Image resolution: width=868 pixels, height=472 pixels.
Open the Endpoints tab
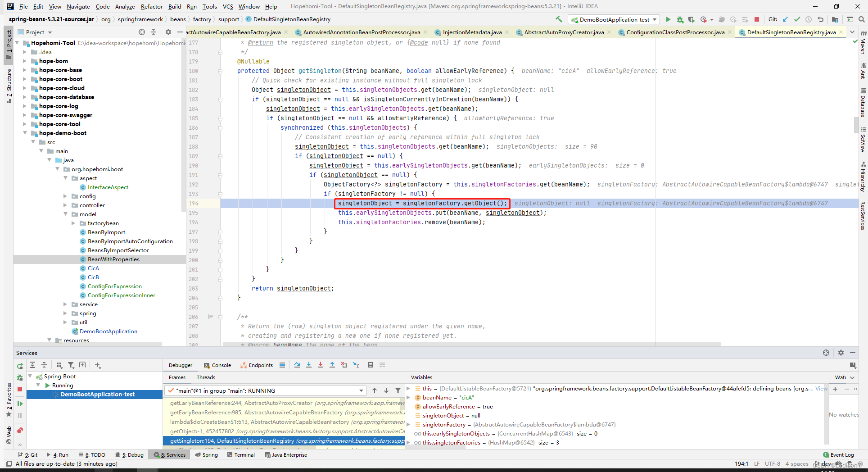[x=257, y=365]
